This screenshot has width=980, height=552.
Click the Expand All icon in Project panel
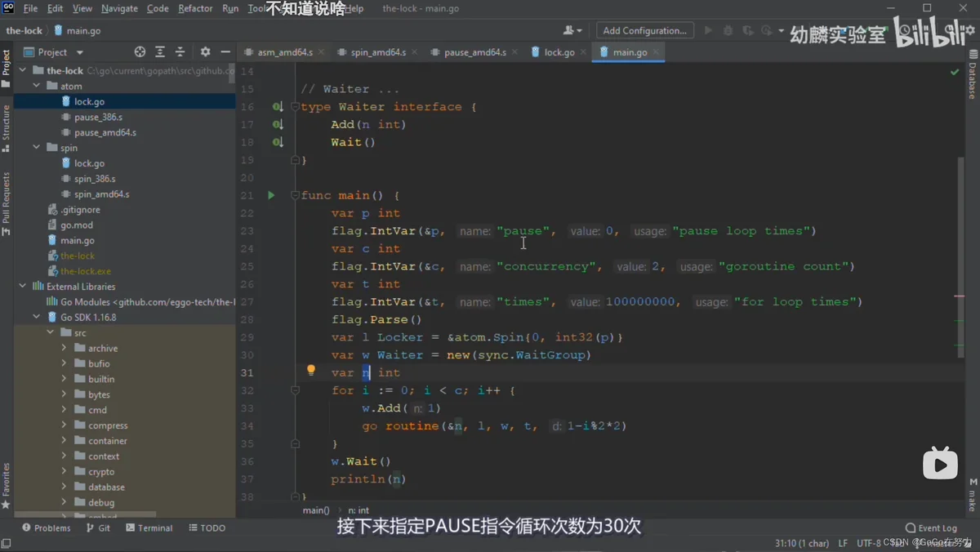[160, 51]
